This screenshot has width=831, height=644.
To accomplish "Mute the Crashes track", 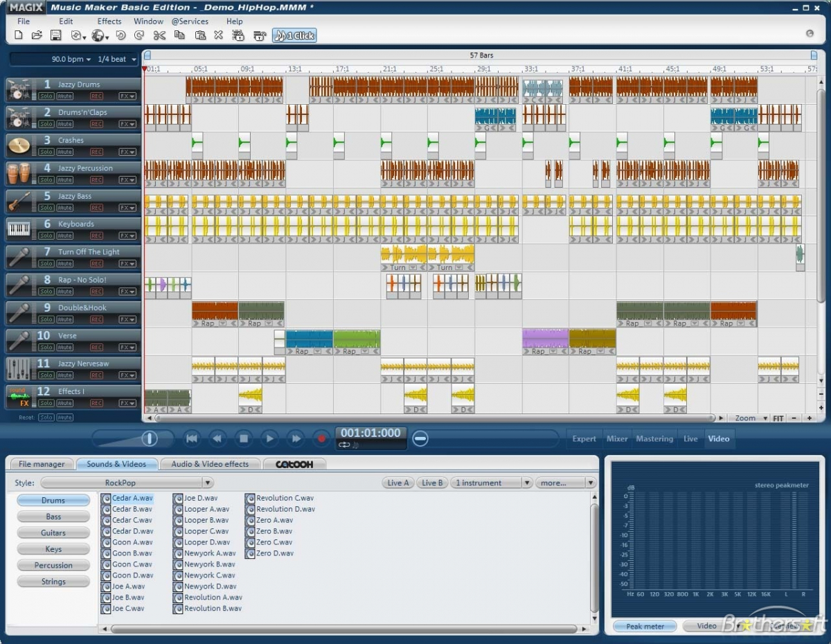I will [x=64, y=152].
